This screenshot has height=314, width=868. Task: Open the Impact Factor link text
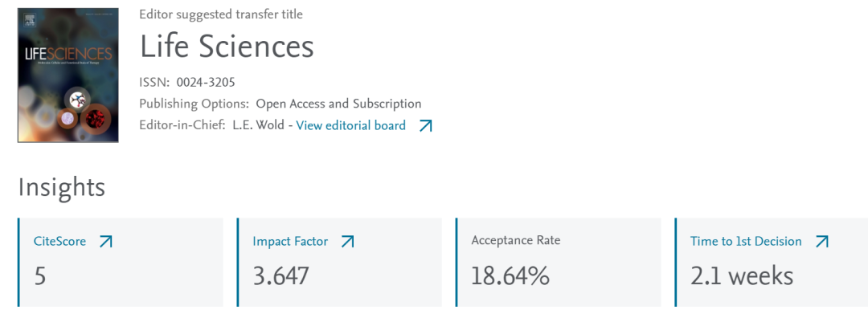point(290,242)
